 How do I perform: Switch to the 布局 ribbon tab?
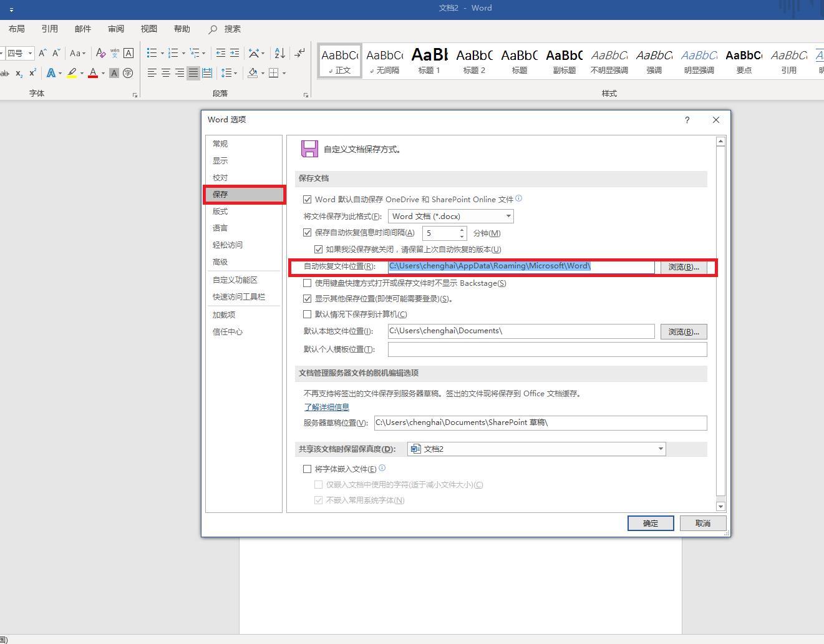coord(17,29)
